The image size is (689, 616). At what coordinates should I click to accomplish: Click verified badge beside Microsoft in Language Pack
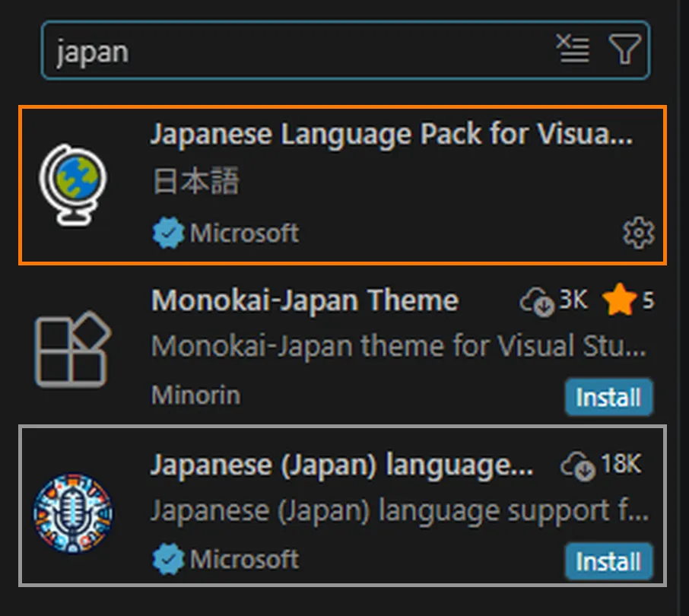point(168,233)
